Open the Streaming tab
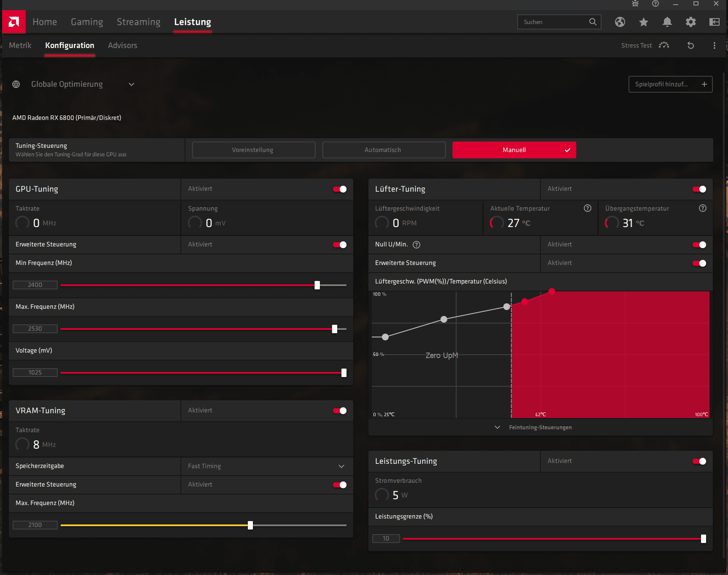 [139, 22]
